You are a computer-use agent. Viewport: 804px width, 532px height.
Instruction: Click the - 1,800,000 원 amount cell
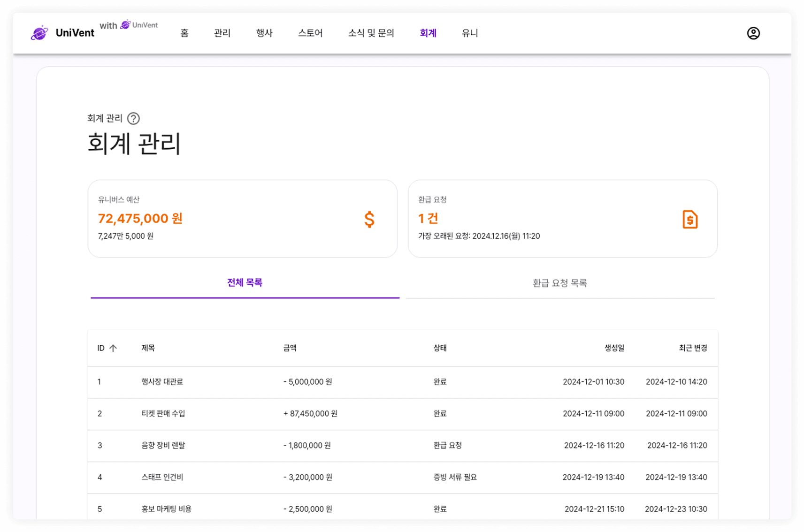(307, 446)
